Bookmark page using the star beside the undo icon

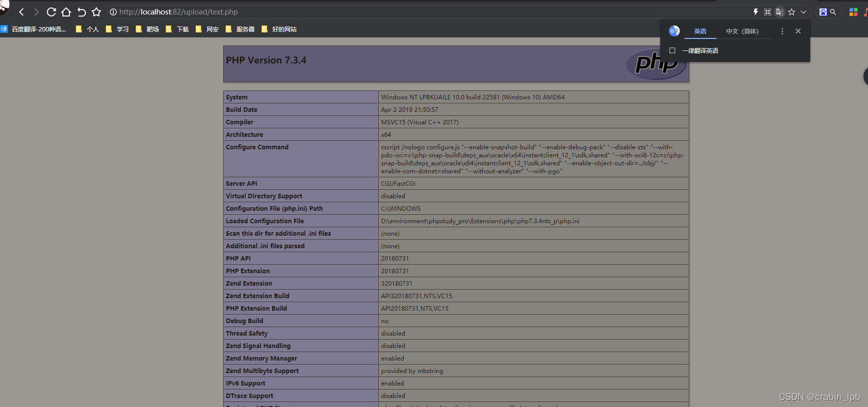[x=96, y=12]
